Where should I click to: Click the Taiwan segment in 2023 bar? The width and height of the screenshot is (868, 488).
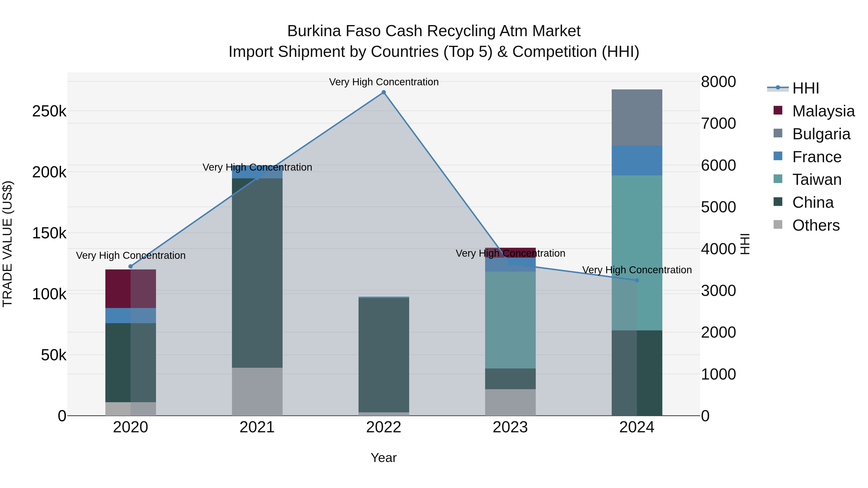(x=510, y=320)
